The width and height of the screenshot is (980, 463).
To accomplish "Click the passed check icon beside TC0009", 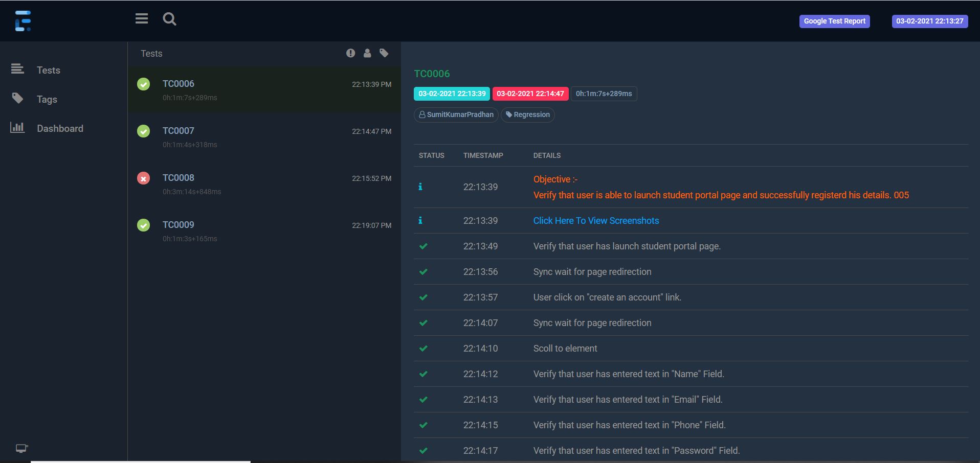I will tap(143, 225).
